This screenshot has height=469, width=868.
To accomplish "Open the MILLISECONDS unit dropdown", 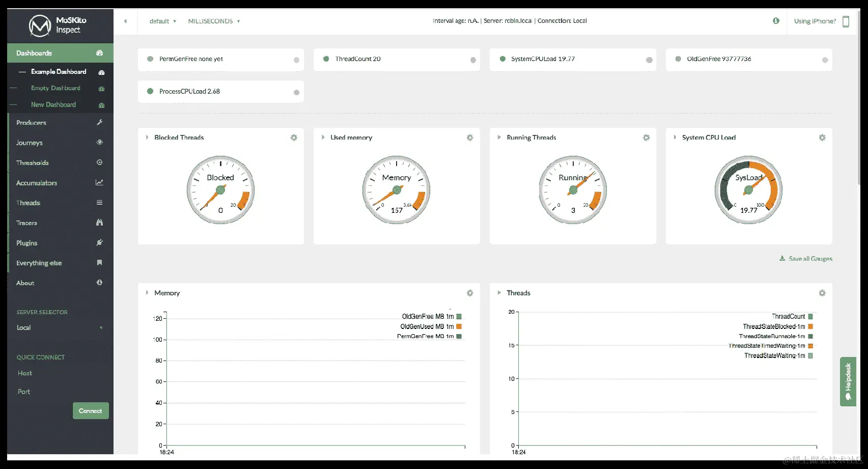I will pos(214,21).
